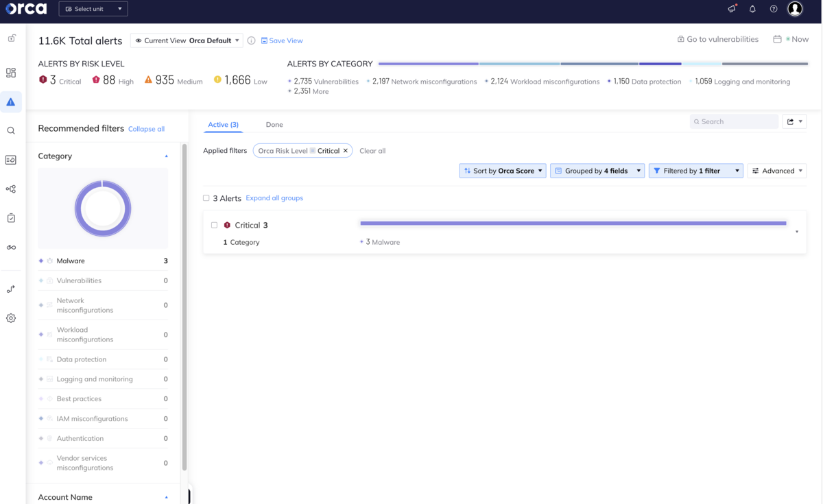Click the Now time selector
Screen dimensions: 823x504
797,39
